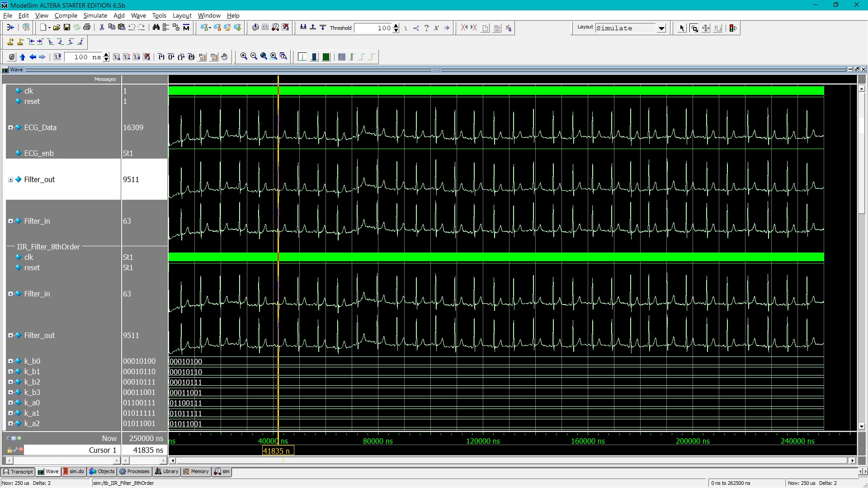Click the New file icon
This screenshot has height=488, width=868.
pos(43,28)
